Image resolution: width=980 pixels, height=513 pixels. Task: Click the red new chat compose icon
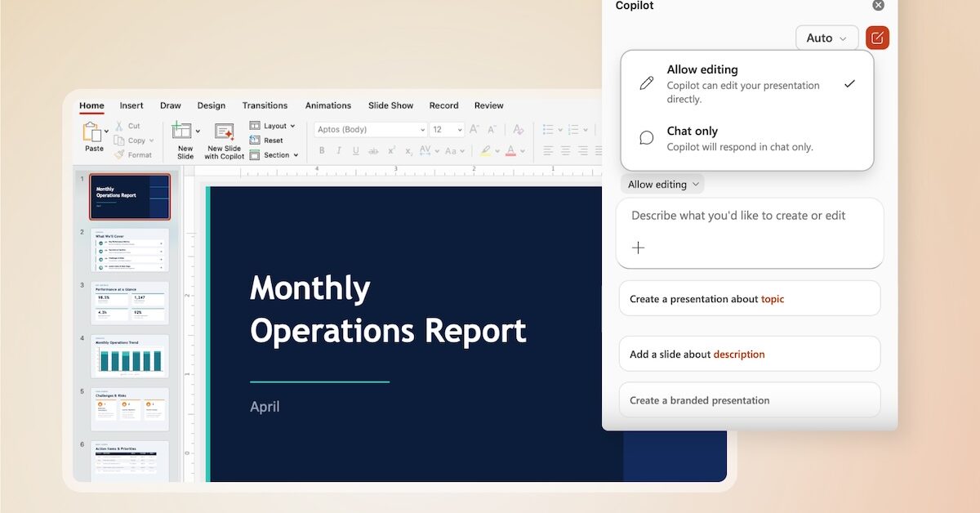(877, 38)
